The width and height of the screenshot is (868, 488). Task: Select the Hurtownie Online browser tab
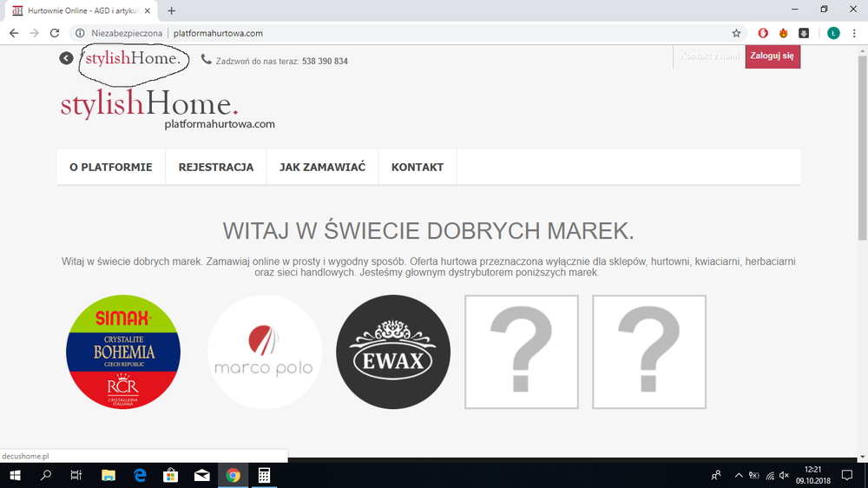[82, 10]
